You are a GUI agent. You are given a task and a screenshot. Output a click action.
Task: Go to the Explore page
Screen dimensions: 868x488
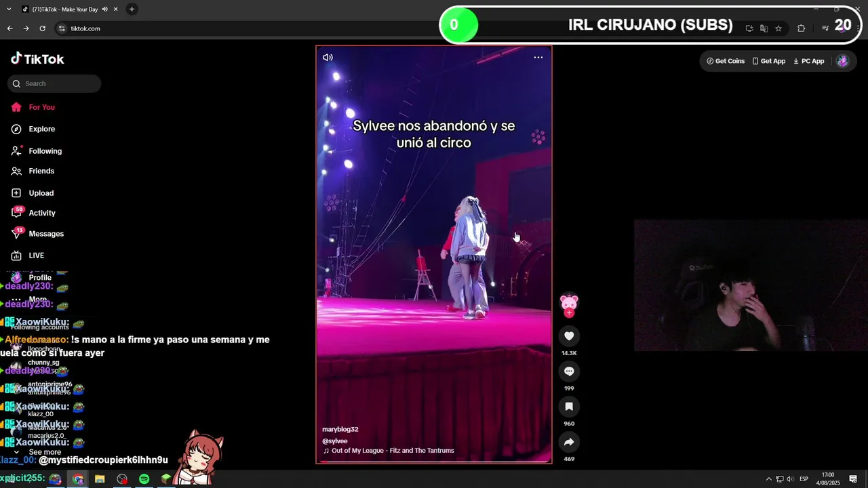tap(33, 129)
